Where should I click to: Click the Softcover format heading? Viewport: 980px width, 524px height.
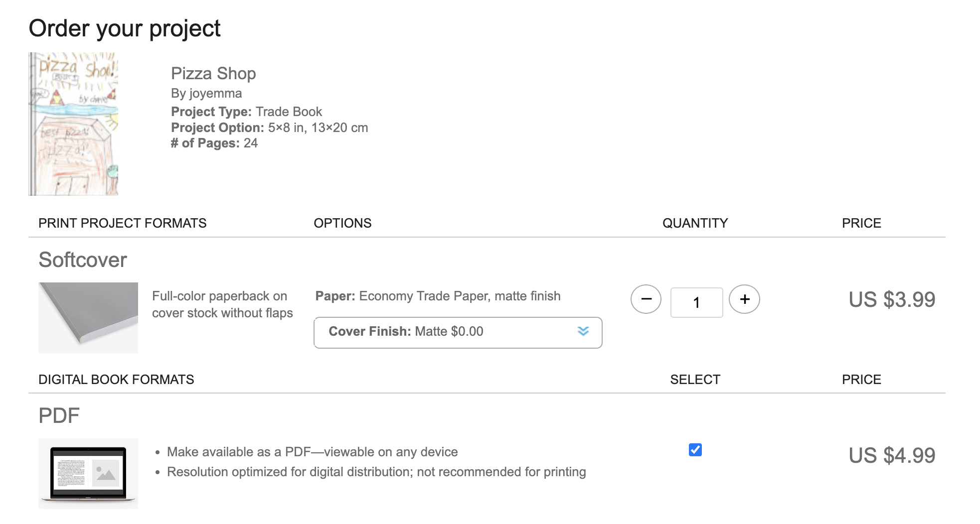tap(83, 260)
